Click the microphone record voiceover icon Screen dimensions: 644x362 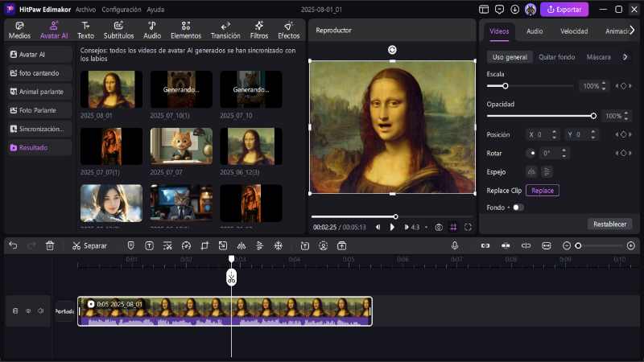point(455,245)
